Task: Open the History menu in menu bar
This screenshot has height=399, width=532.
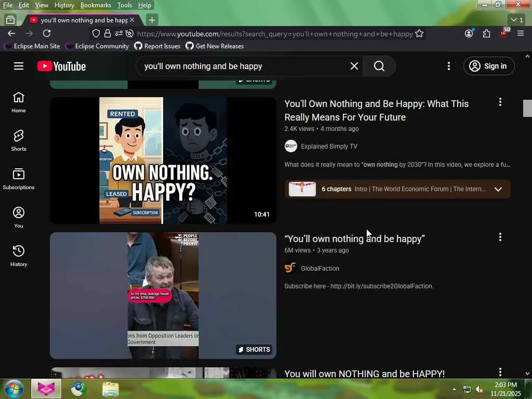Action: (64, 5)
